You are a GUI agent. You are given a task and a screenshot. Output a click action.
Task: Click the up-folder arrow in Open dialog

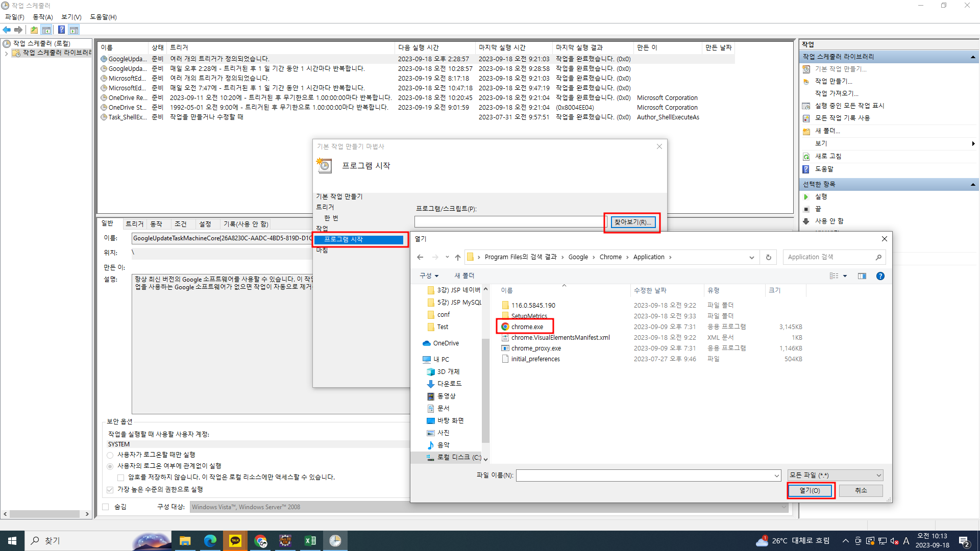[x=458, y=257]
